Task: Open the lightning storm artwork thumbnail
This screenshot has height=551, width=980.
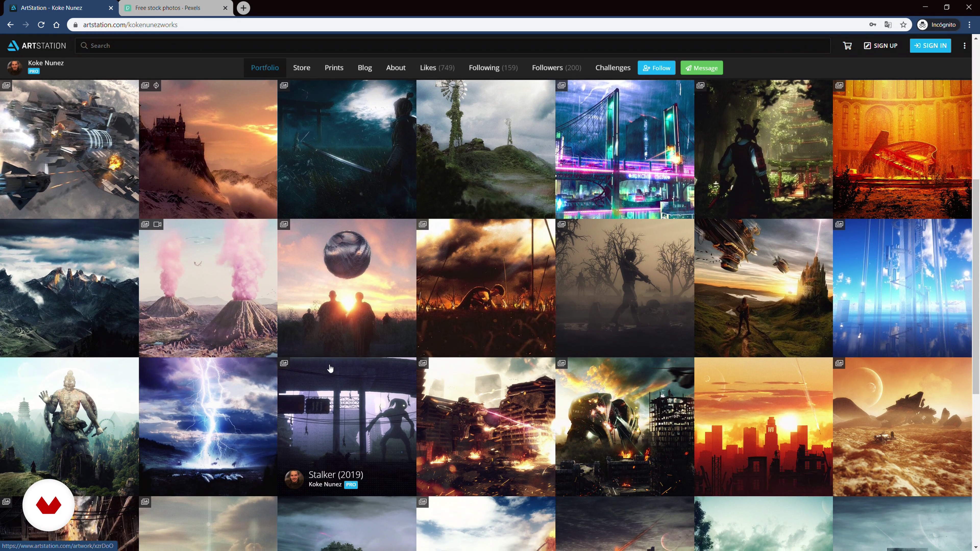Action: tap(208, 427)
